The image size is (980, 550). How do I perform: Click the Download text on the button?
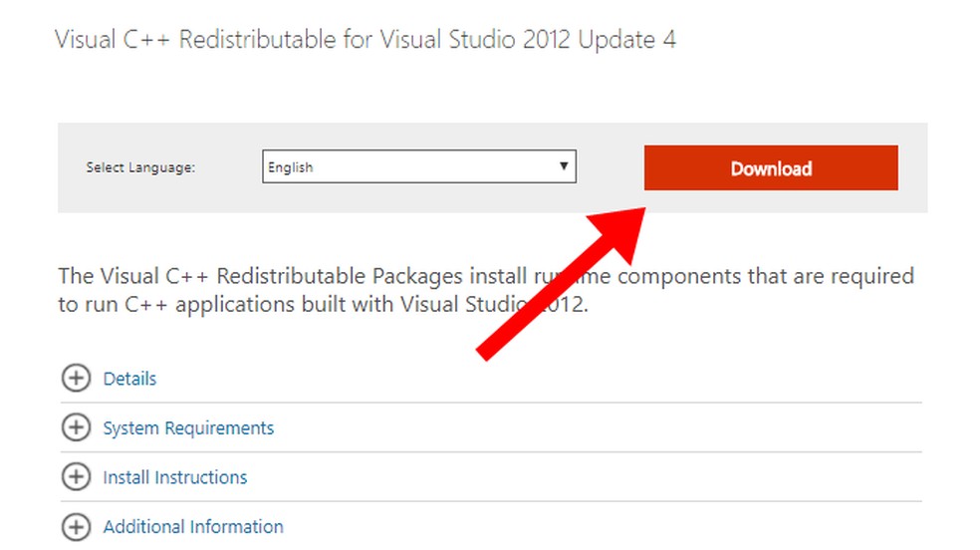pyautogui.click(x=771, y=168)
